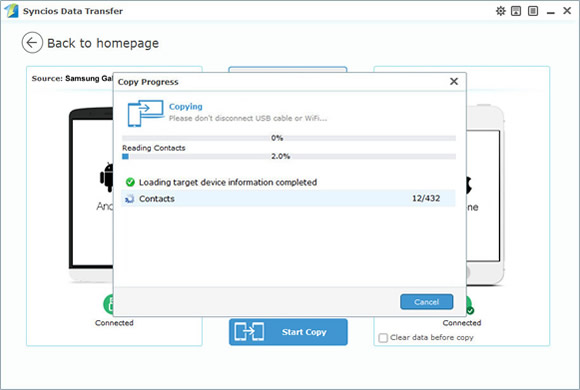Screen dimensions: 580x390
Task: Open the title bar menu icon beside minimize
Action: 533,11
